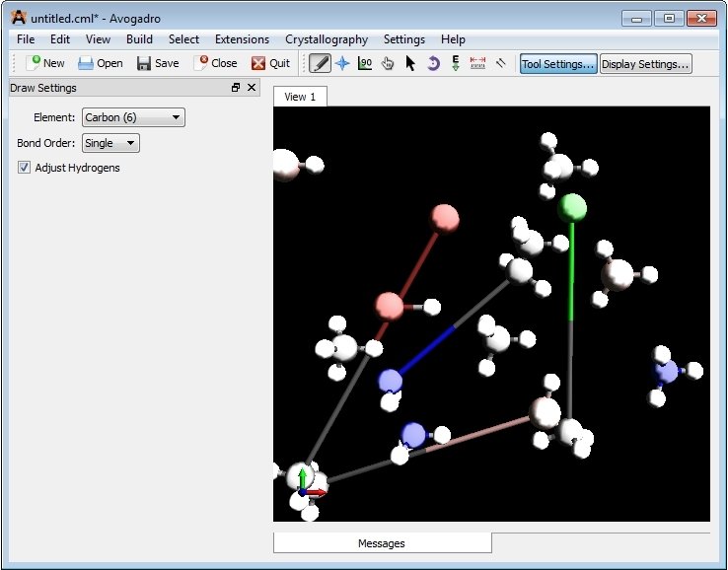Open the Element dropdown showing Carbon (6)

(133, 117)
